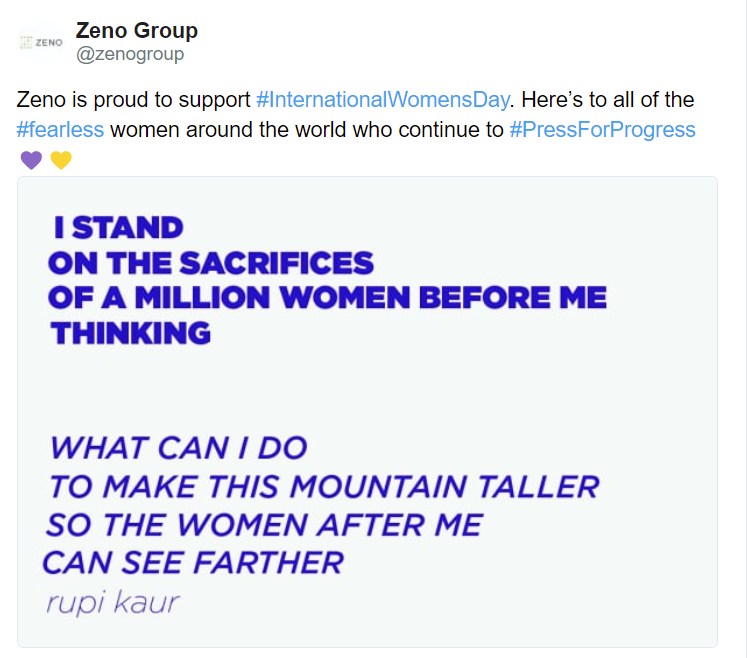747x658 pixels.
Task: Click the "WHAT CAN I DO" line
Action: (x=178, y=447)
